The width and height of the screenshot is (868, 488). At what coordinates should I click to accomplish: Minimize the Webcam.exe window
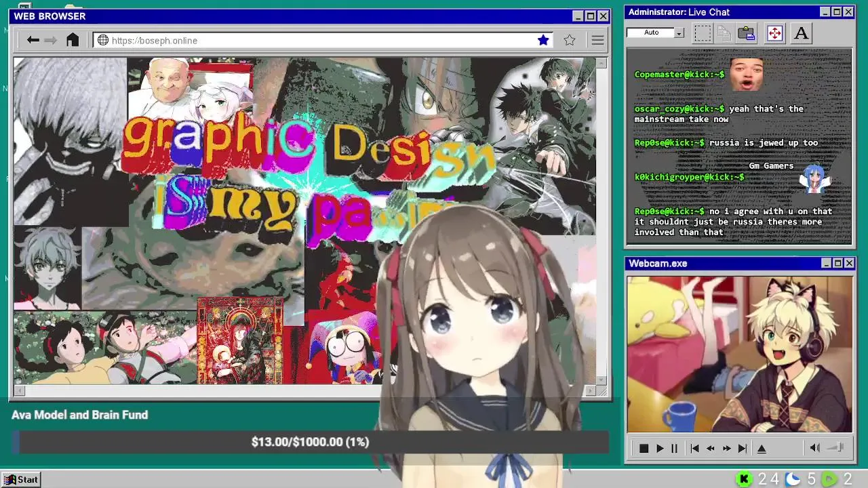click(826, 263)
